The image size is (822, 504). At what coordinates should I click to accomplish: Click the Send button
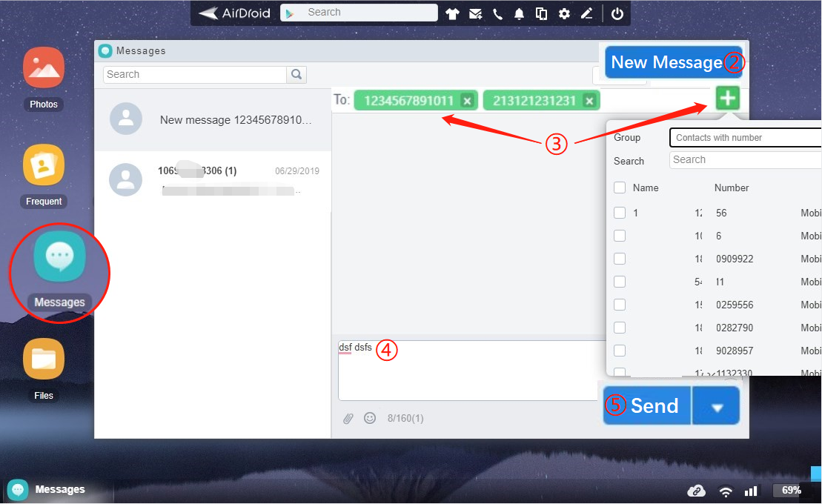point(655,405)
